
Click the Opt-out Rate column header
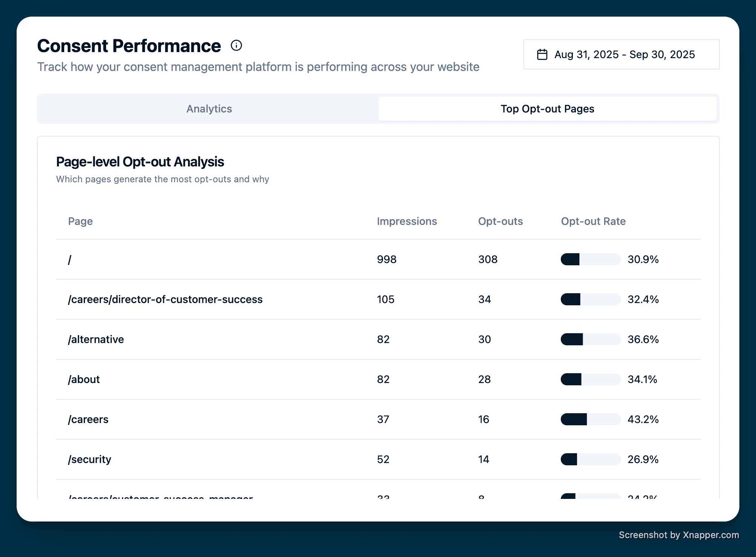(593, 221)
